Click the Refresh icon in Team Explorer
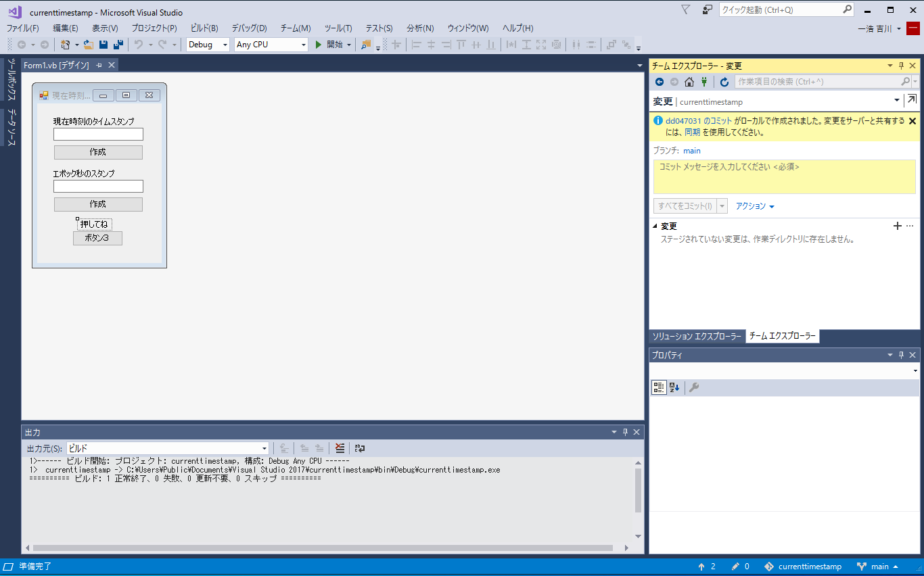This screenshot has height=576, width=924. (724, 82)
